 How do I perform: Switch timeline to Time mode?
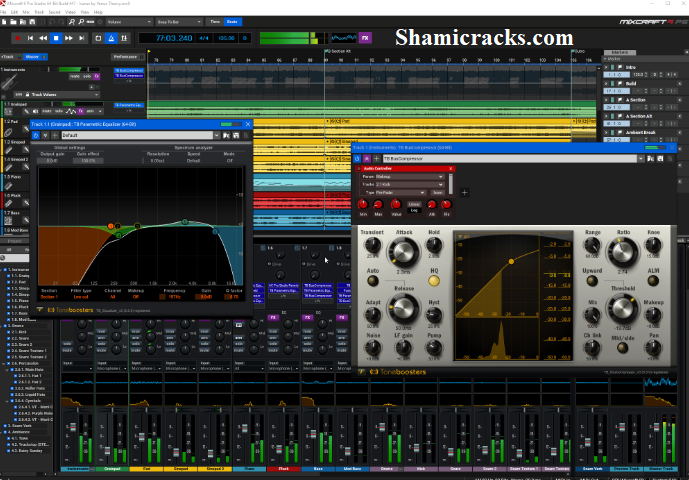[215, 22]
